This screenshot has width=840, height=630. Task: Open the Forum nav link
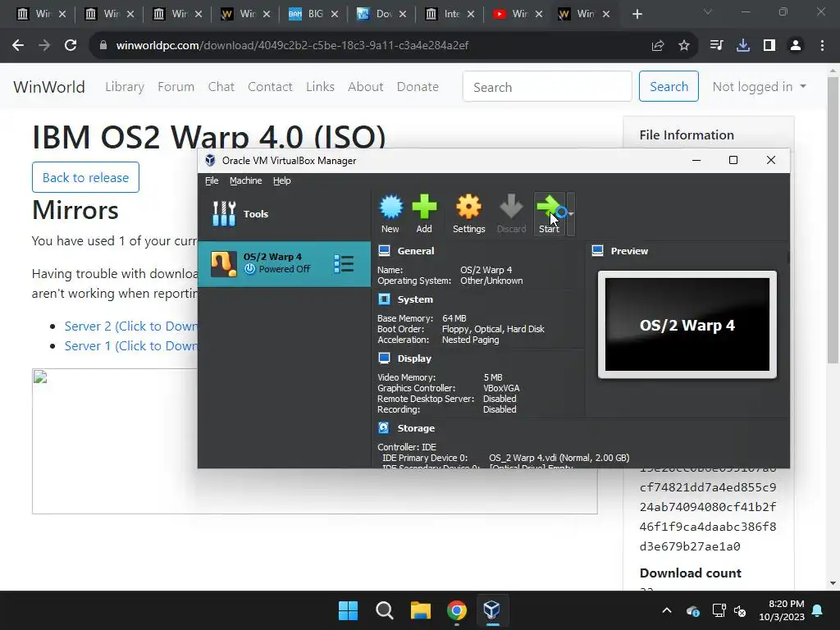176,87
